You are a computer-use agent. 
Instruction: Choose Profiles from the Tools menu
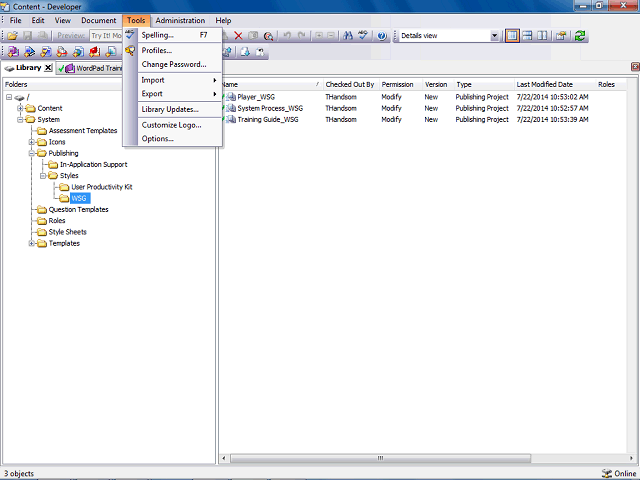179,51
